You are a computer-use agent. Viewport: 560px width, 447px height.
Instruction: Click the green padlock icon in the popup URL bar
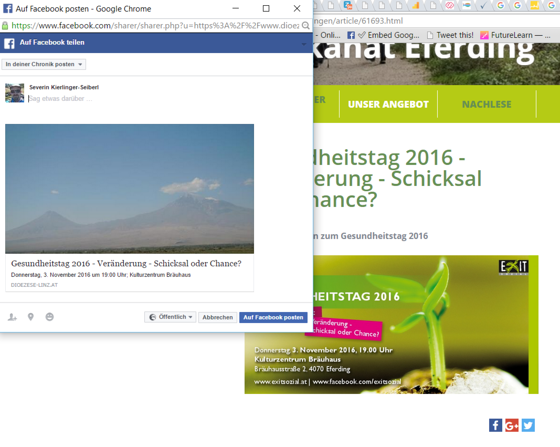pos(5,25)
